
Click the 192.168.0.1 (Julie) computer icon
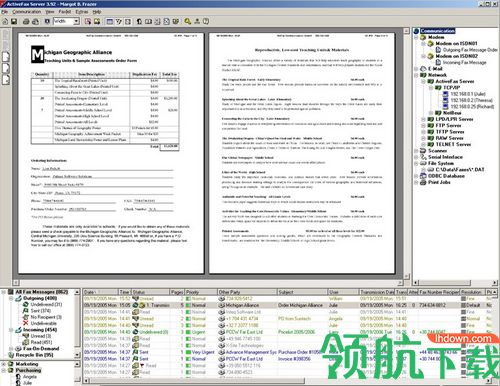click(445, 94)
